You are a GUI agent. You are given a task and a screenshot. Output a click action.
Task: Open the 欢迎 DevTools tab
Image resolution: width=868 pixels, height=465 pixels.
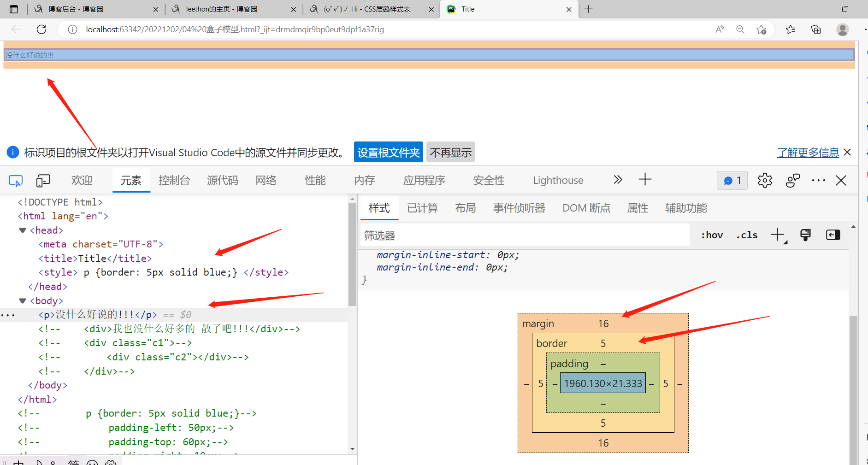click(x=82, y=180)
